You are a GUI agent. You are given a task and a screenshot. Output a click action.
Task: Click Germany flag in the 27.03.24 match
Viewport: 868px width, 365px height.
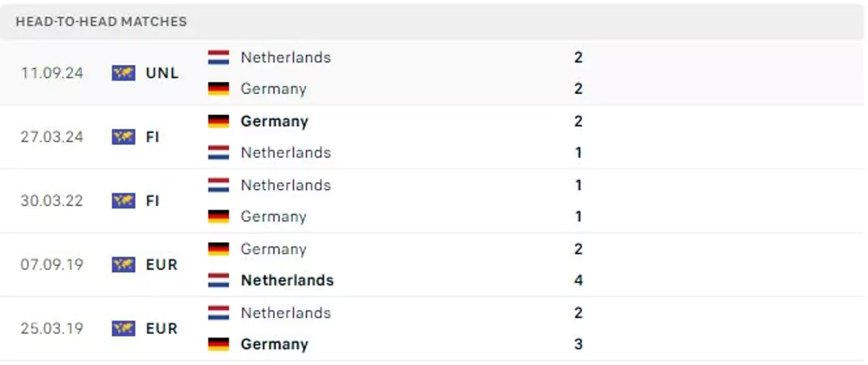[x=218, y=121]
